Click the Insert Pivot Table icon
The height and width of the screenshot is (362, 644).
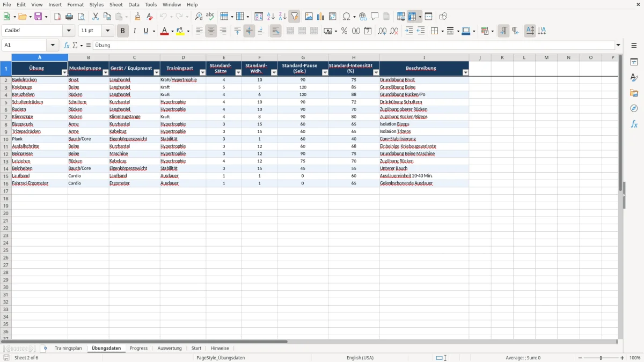point(333,17)
